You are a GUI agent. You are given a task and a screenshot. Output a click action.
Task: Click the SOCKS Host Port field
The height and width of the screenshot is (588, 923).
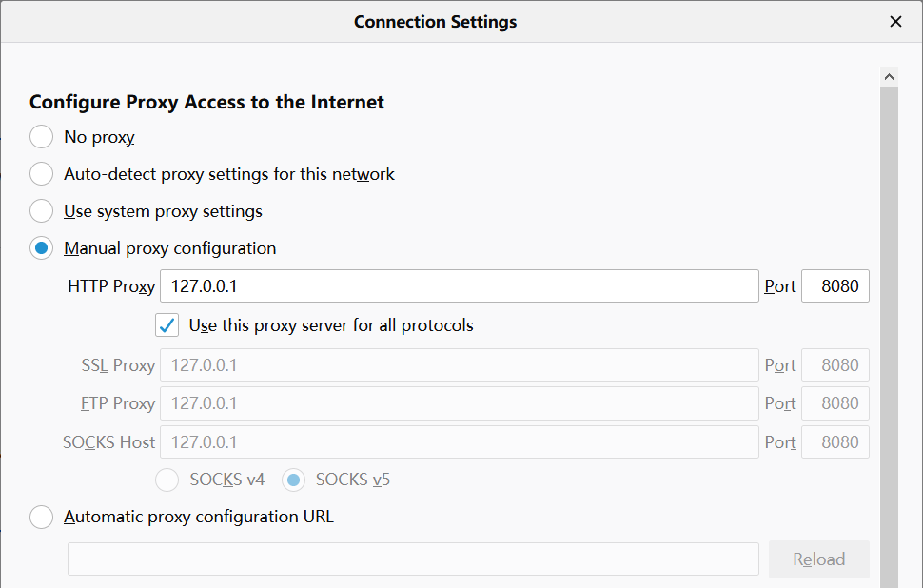point(835,442)
